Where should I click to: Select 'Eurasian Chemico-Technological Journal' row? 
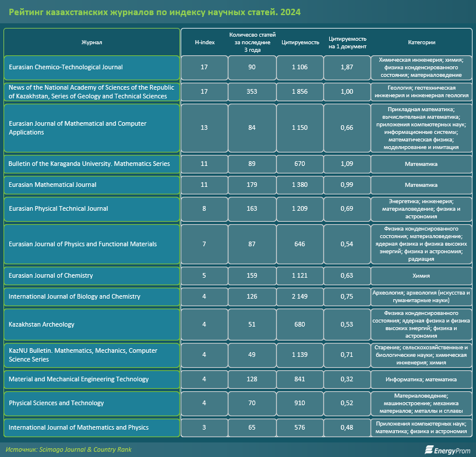tap(91, 68)
